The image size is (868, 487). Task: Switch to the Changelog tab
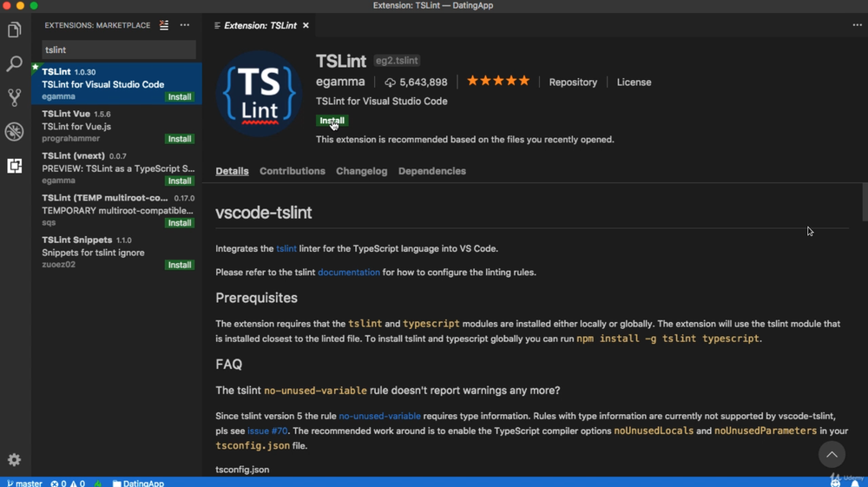361,171
